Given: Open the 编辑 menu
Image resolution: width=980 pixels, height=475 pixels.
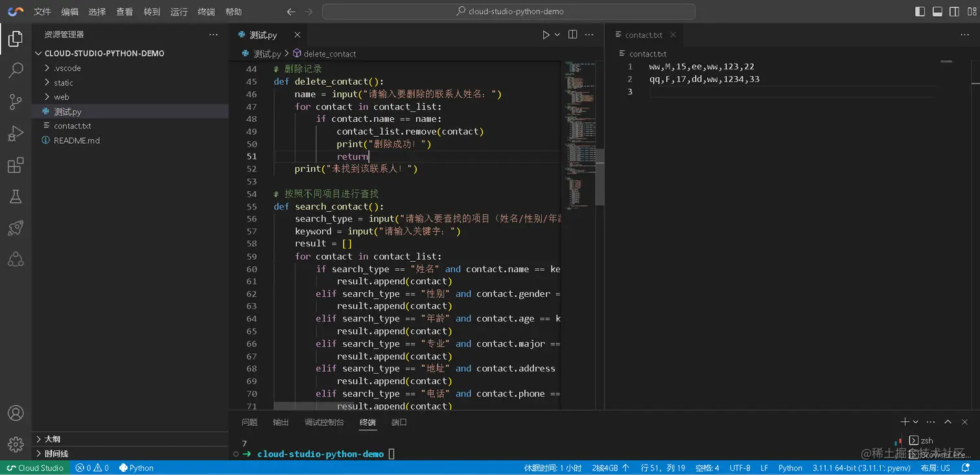Looking at the screenshot, I should (x=70, y=12).
